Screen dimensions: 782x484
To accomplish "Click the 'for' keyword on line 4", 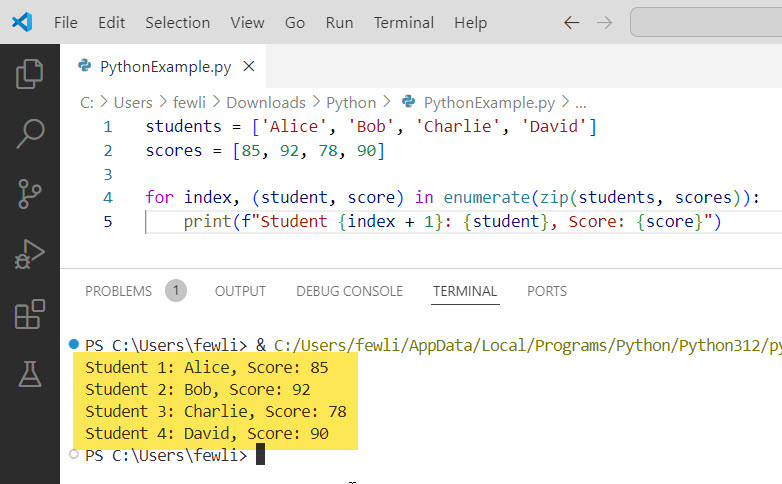I will coord(159,198).
